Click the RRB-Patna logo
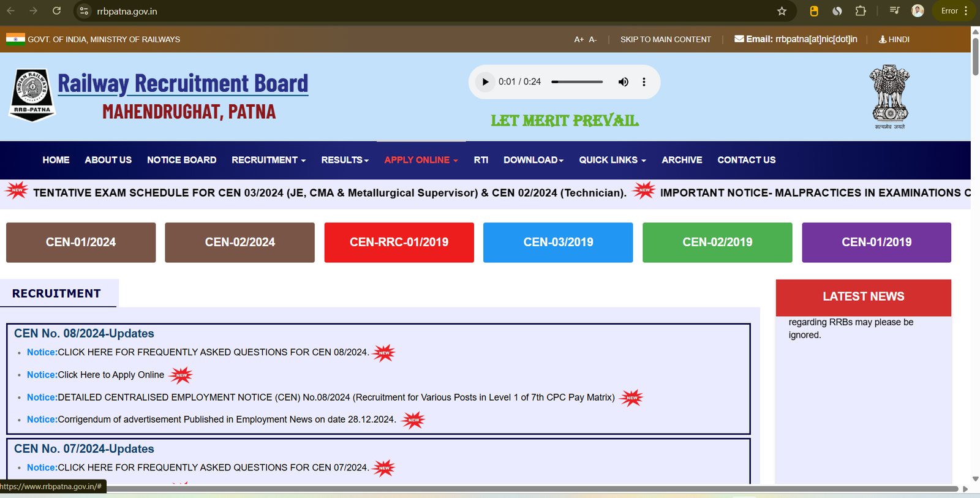980x498 pixels. (32, 95)
